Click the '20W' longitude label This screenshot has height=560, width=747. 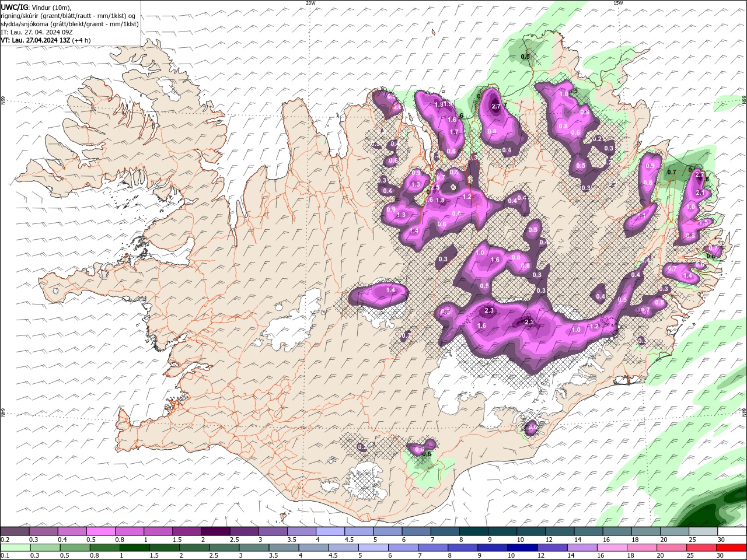pos(310,3)
